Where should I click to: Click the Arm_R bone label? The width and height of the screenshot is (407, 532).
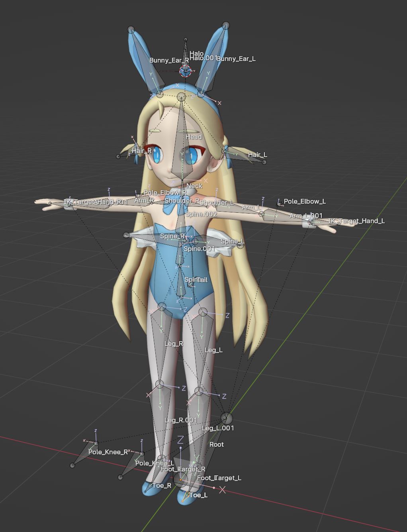pos(144,200)
